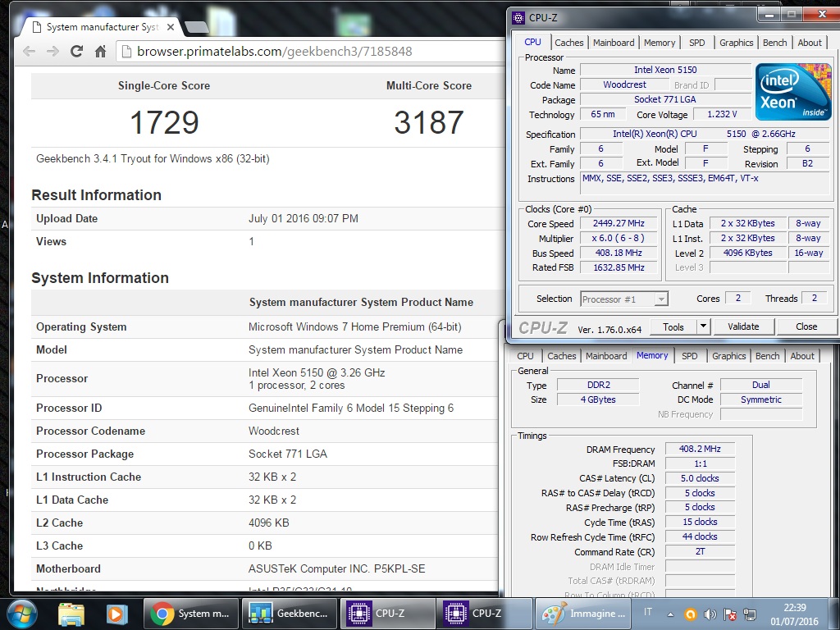Click the browser forward arrow
This screenshot has height=630, width=840.
pos(52,52)
